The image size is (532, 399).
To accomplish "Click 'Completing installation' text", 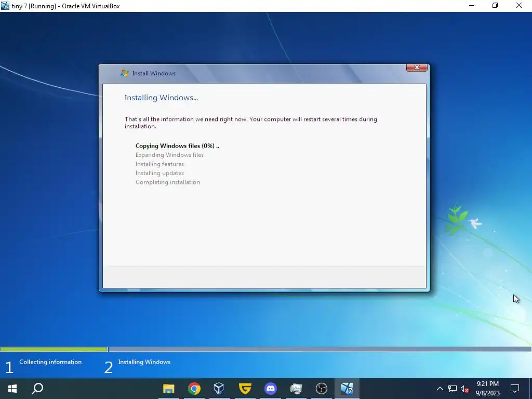I will [x=168, y=182].
